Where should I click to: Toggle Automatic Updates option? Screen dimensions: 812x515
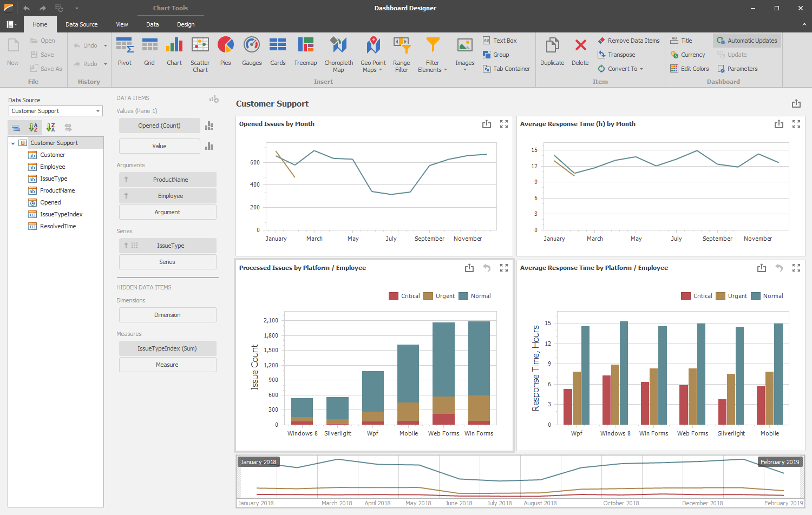pos(747,41)
